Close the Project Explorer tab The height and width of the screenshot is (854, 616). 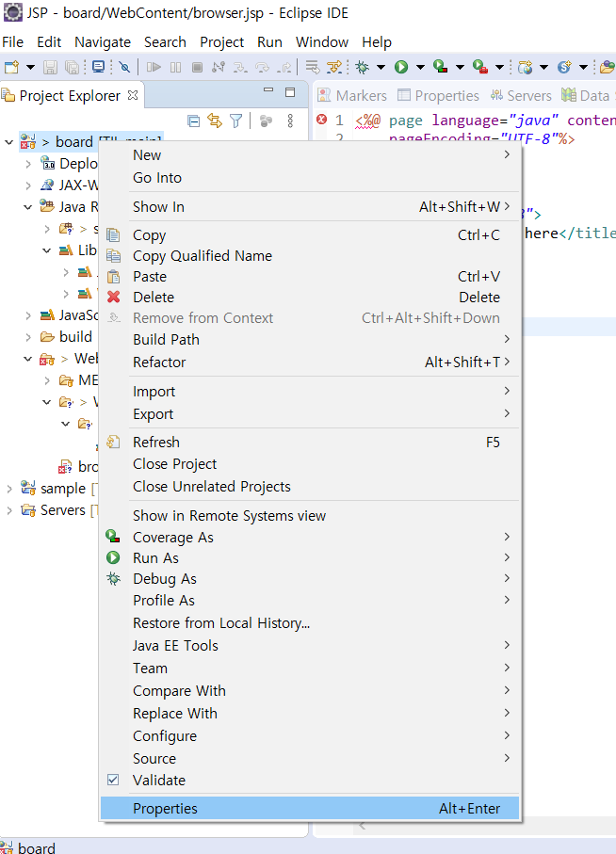[x=133, y=95]
